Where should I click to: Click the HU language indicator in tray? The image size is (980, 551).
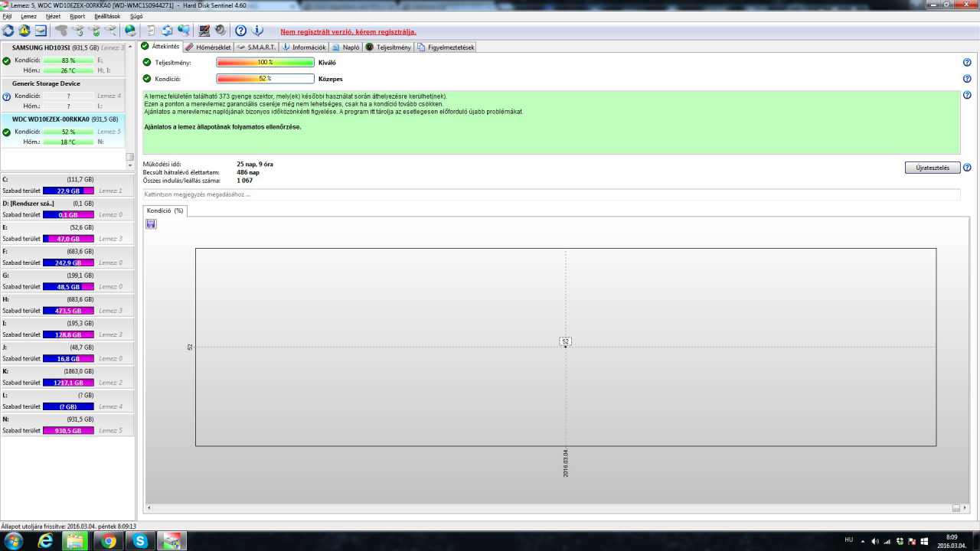[x=848, y=540]
